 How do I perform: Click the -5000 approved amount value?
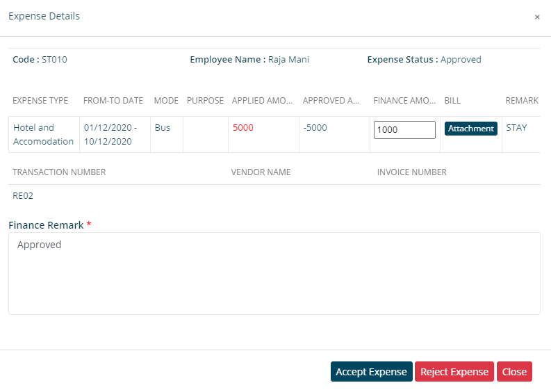pos(315,128)
